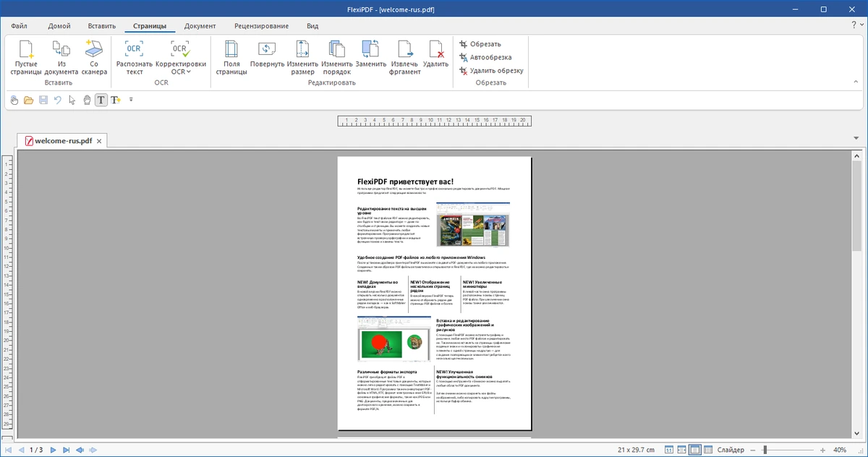Click vertical scrollbar thumb
Viewport: 868px width, 457px height.
tap(857, 206)
